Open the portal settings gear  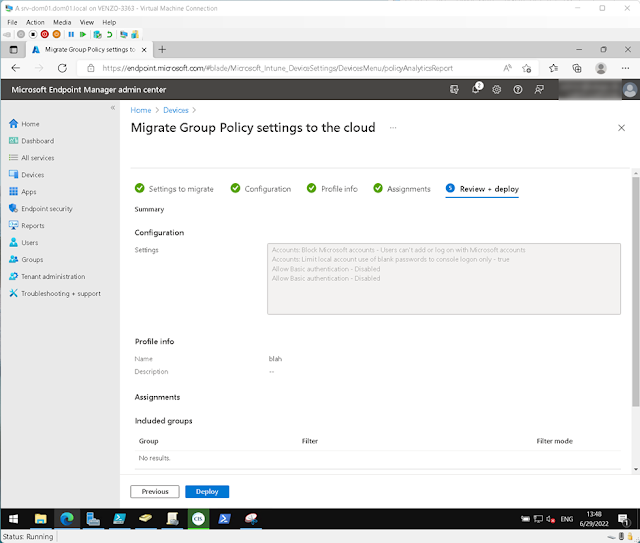point(496,89)
